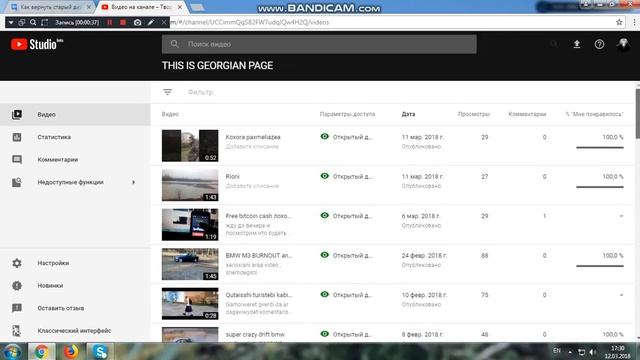Screen dimensions: 640x360
Task: Open access dropdown for Qutaisshi turistebi video
Action: (x=352, y=295)
